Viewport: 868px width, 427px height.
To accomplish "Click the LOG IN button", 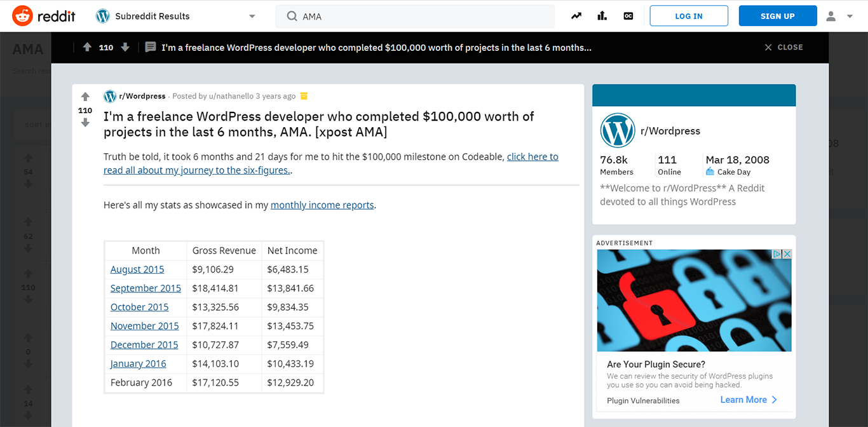I will (689, 16).
